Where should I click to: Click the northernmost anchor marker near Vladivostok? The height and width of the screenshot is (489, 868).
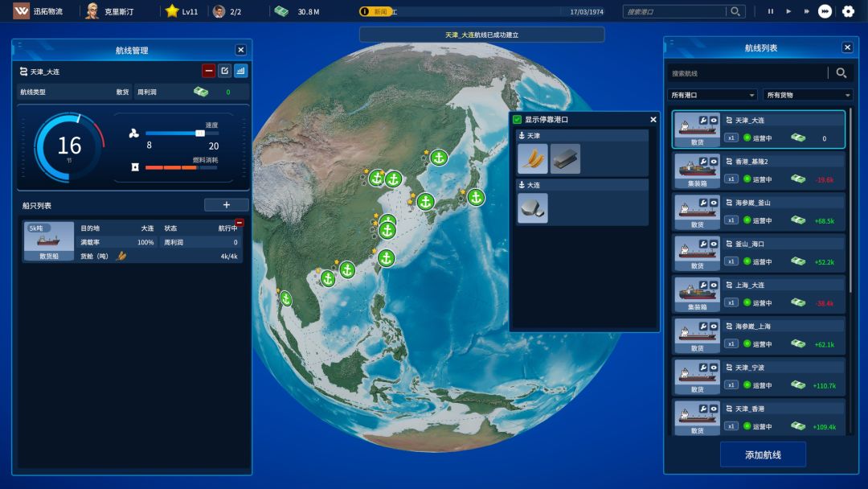[x=439, y=158]
